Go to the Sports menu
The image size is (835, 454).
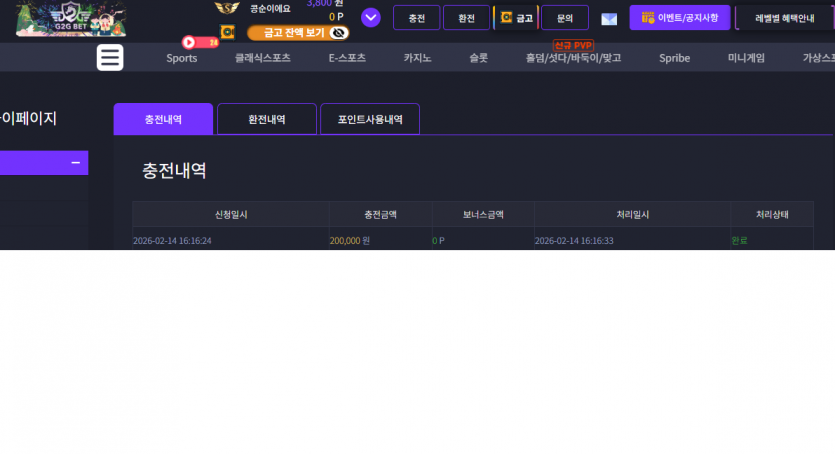pyautogui.click(x=182, y=58)
